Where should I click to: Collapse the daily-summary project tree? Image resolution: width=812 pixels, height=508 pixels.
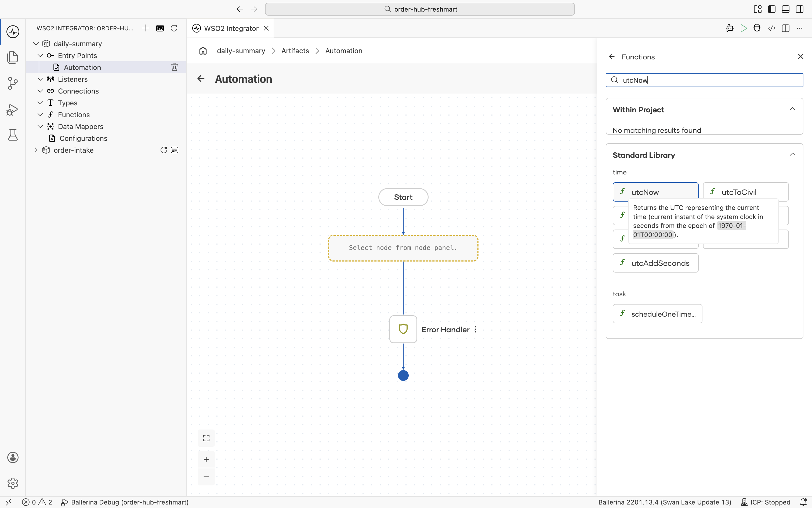pos(36,44)
